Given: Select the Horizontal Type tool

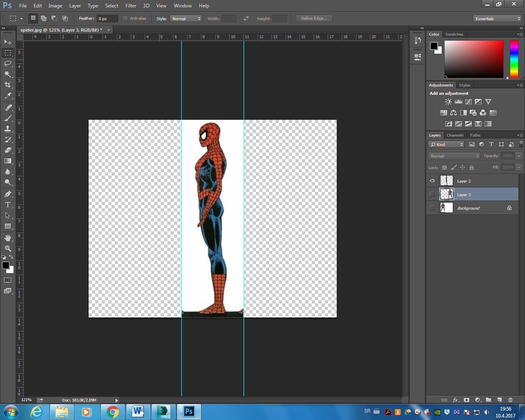Looking at the screenshot, I should pos(8,205).
